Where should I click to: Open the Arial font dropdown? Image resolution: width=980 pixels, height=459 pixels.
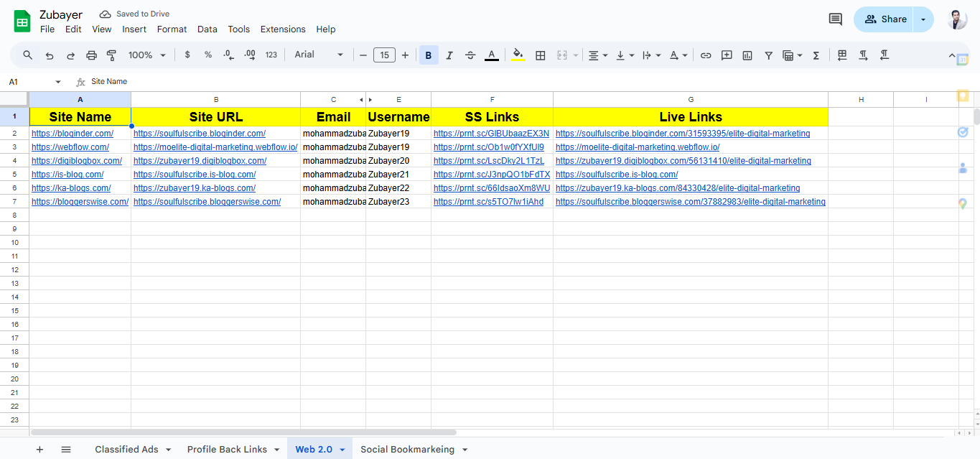(x=318, y=55)
